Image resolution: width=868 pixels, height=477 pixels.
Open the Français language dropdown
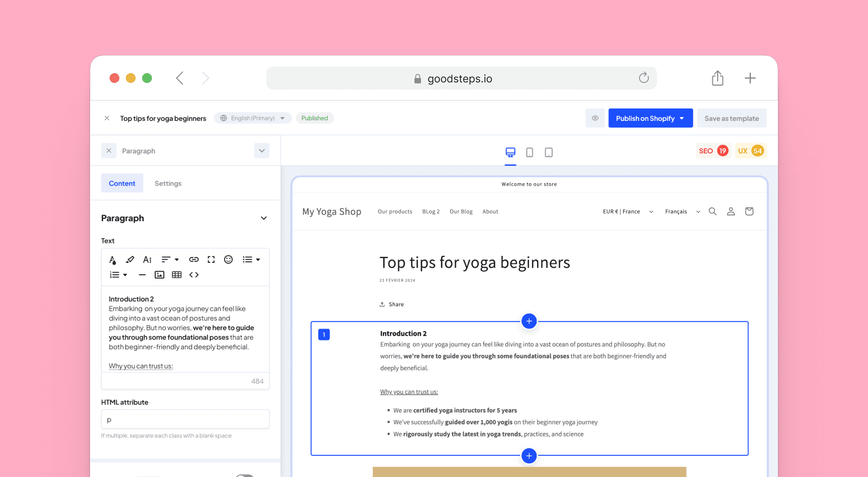682,211
